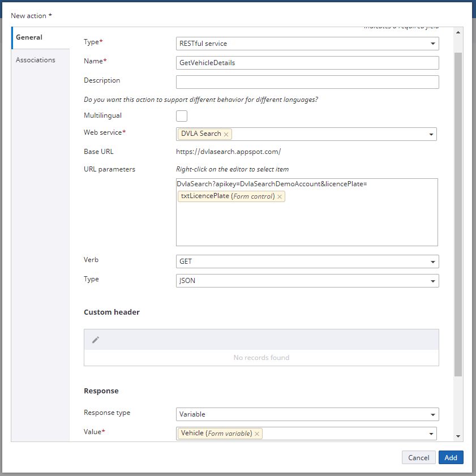The image size is (476, 476).
Task: Open the action Type dropdown (RESTful service)
Action: 432,44
